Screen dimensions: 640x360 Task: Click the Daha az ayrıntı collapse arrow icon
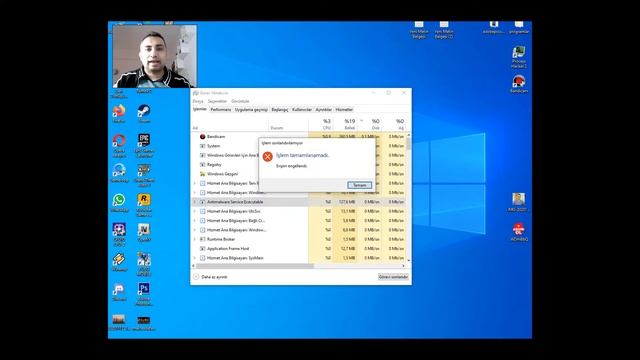point(196,277)
